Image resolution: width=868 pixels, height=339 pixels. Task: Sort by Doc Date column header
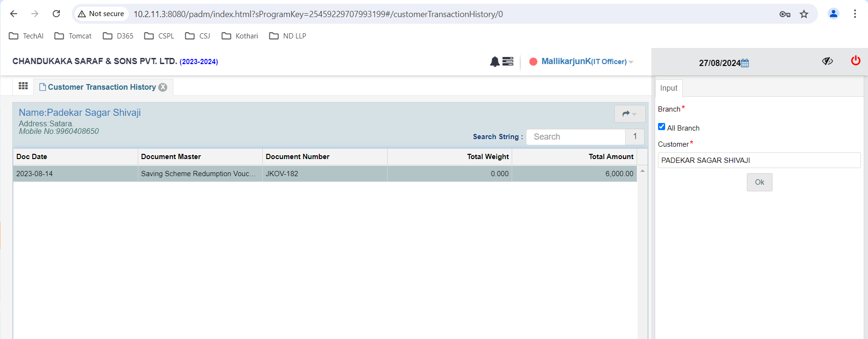[75, 157]
